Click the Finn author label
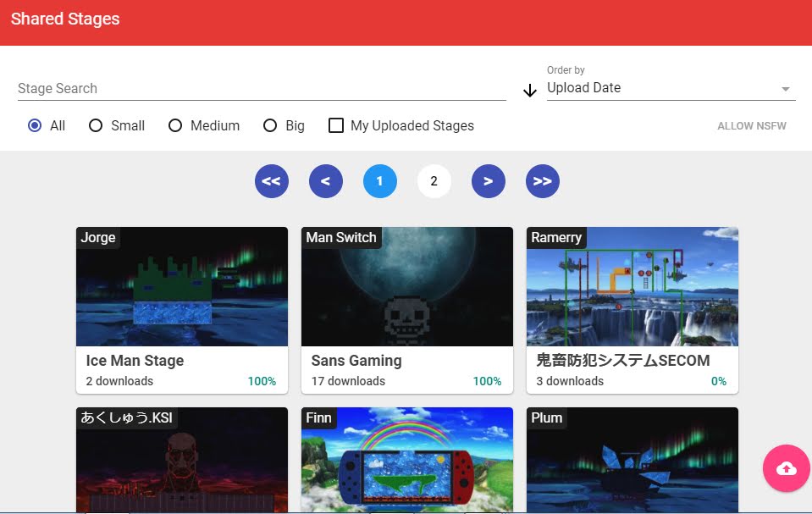Image resolution: width=812 pixels, height=514 pixels. click(x=318, y=417)
